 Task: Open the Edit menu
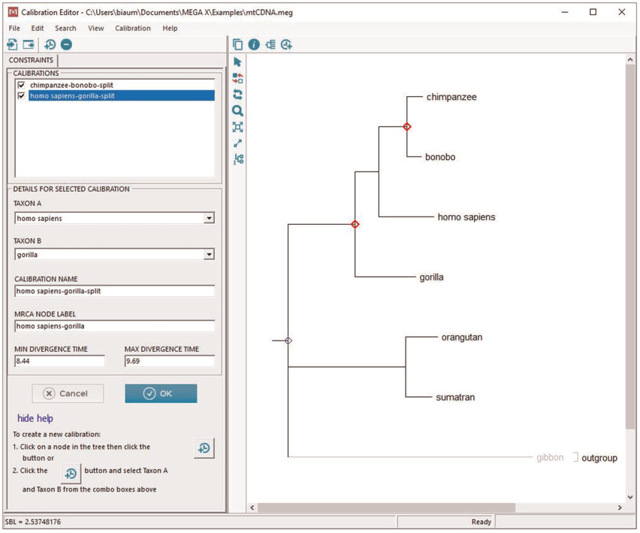37,28
